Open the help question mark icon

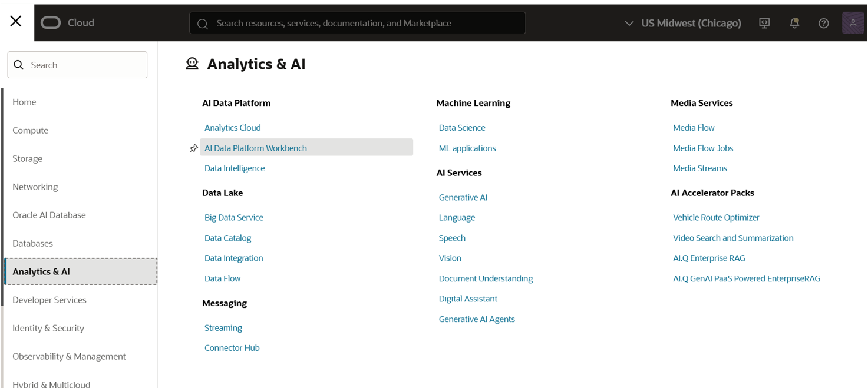[x=824, y=23]
